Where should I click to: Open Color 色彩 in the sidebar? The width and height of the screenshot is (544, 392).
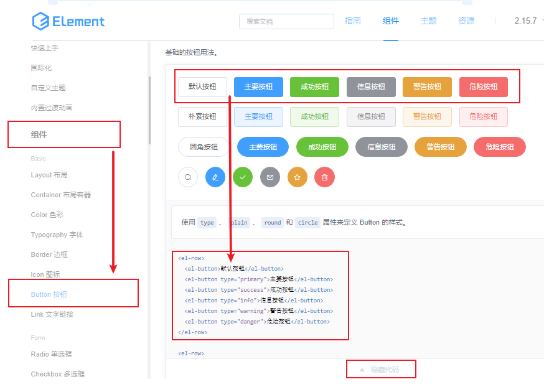click(x=47, y=215)
